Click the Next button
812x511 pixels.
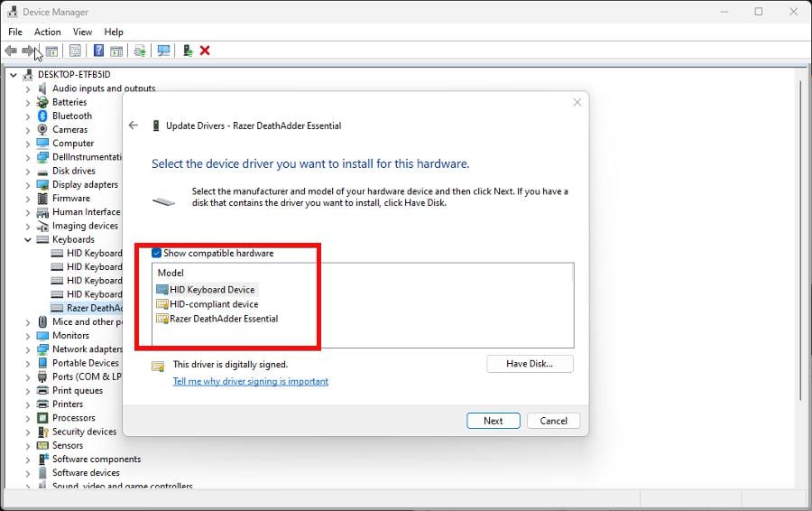[x=493, y=421]
